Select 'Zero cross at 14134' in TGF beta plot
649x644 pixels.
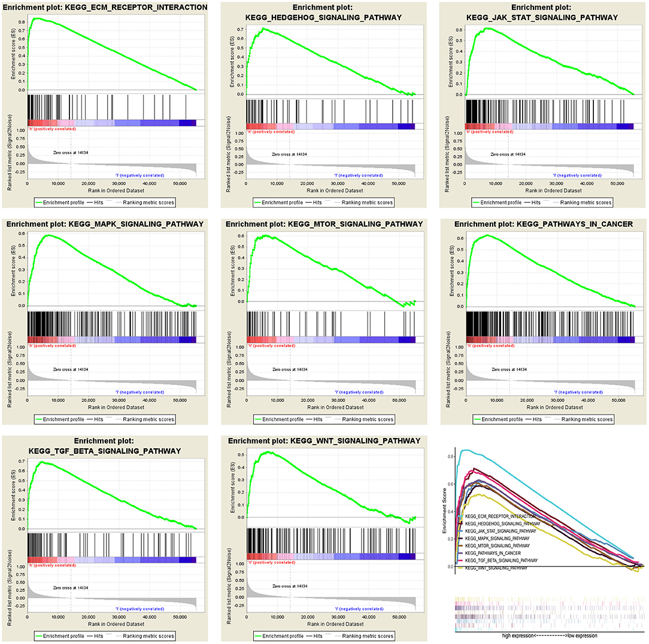(71, 588)
